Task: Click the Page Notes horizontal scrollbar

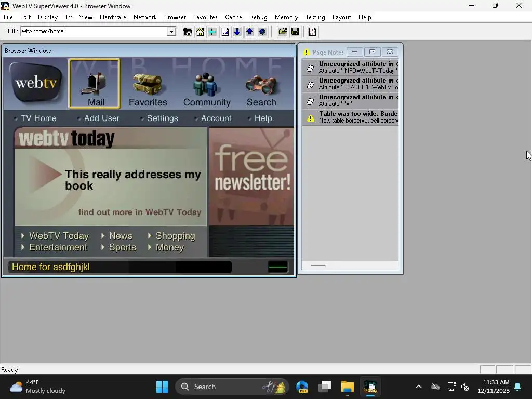Action: pyautogui.click(x=351, y=265)
